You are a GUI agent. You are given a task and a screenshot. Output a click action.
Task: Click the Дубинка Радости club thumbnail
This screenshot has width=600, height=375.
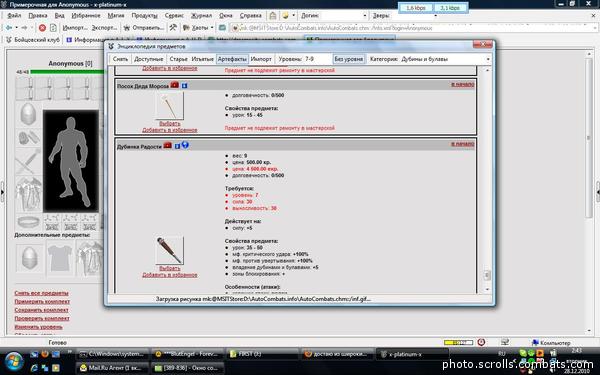point(170,250)
